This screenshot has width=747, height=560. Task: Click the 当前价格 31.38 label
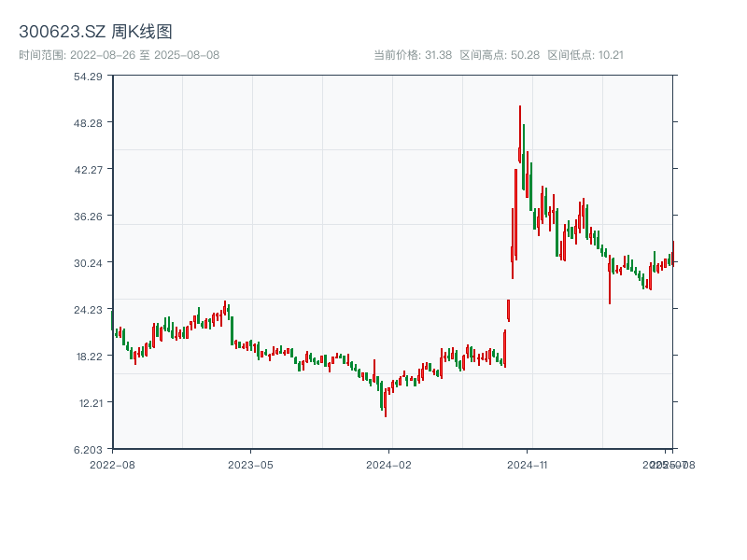(x=413, y=55)
